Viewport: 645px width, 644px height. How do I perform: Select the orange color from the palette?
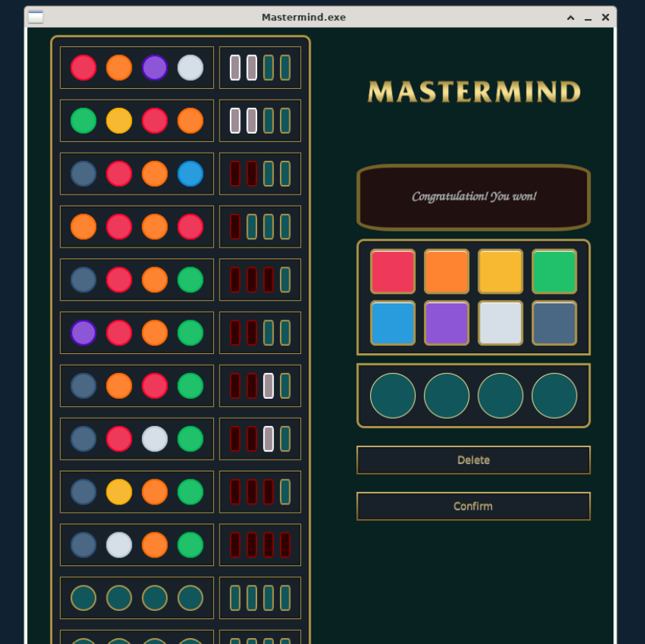point(446,271)
